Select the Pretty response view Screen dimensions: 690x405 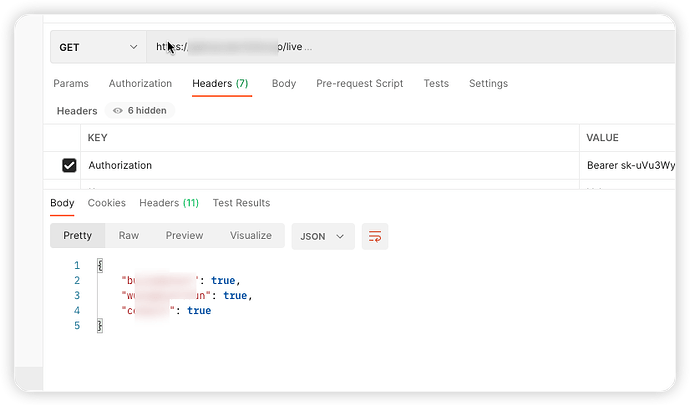[x=78, y=236]
